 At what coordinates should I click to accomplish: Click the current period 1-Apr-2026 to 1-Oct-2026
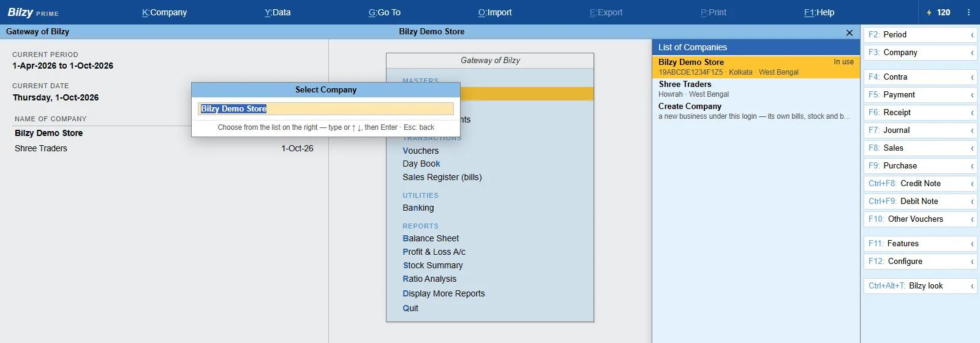point(62,66)
